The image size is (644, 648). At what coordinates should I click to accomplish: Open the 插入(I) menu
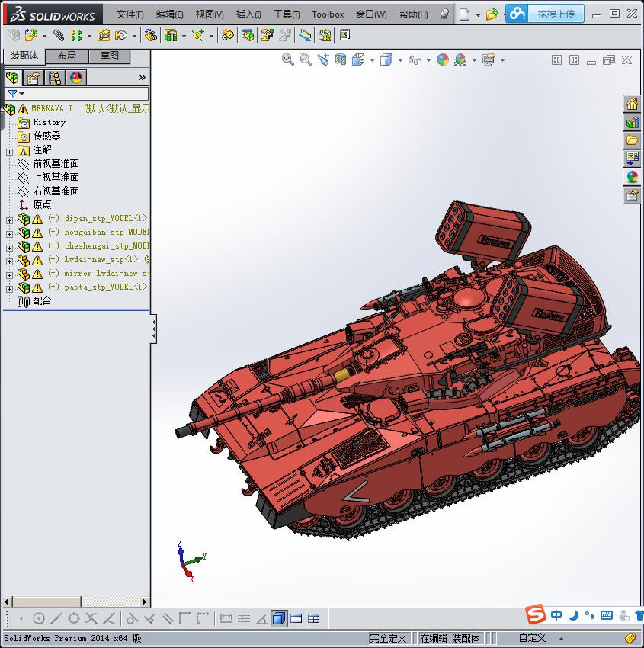[248, 14]
